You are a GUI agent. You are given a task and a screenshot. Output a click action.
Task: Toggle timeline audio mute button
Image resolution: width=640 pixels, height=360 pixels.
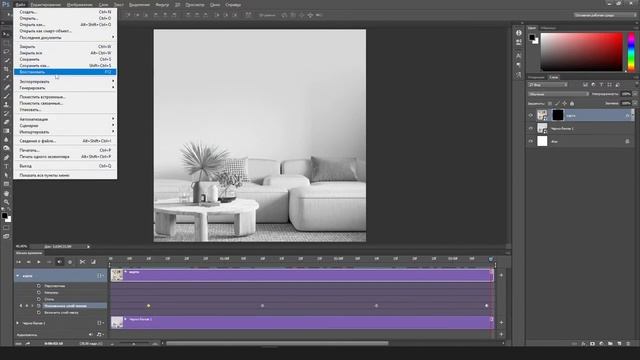pyautogui.click(x=60, y=262)
